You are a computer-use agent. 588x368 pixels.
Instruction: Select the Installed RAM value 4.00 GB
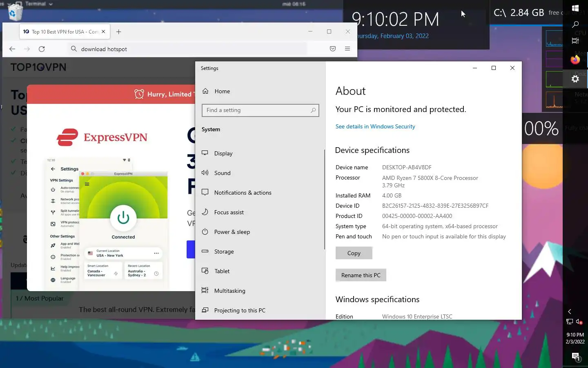(392, 195)
